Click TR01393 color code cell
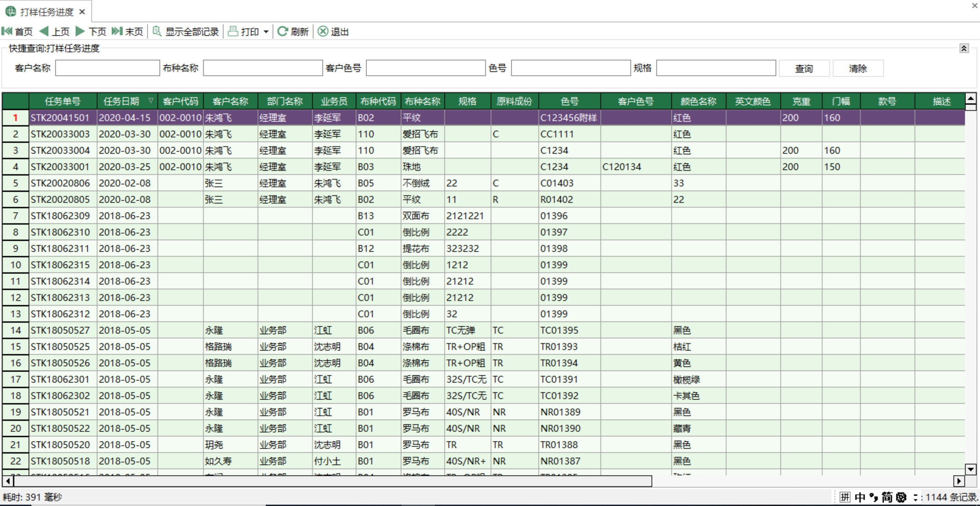The width and height of the screenshot is (980, 506). [x=570, y=347]
